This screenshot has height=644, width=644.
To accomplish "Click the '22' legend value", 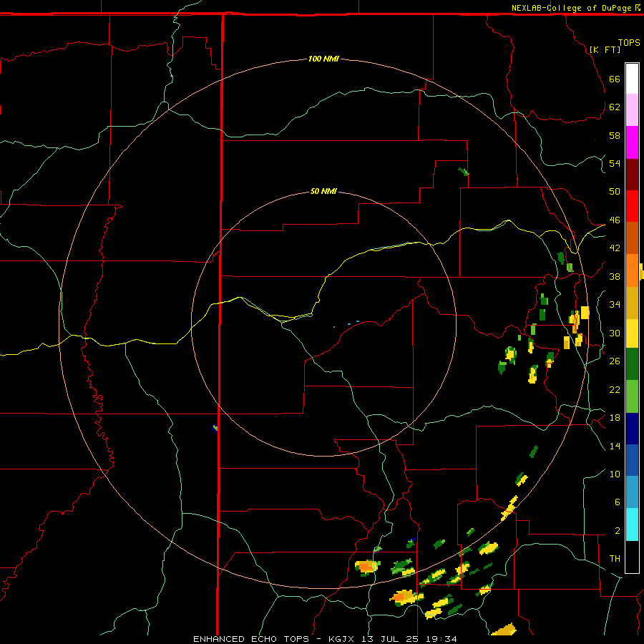I will point(615,389).
